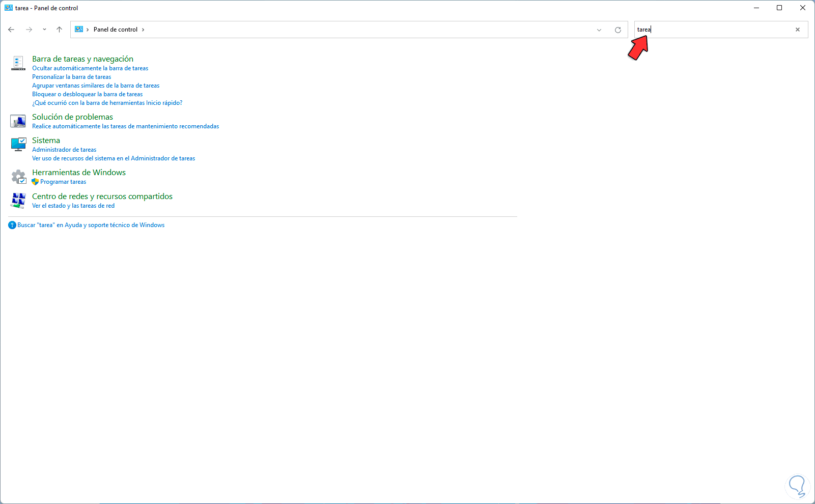Click the Herramientas de Windows gear icon

coord(19,177)
